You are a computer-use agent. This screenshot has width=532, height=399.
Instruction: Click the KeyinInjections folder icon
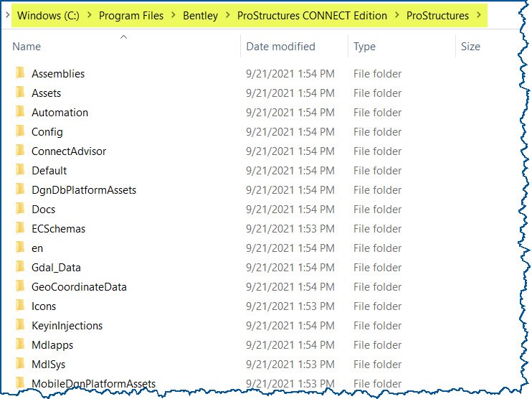tap(20, 324)
